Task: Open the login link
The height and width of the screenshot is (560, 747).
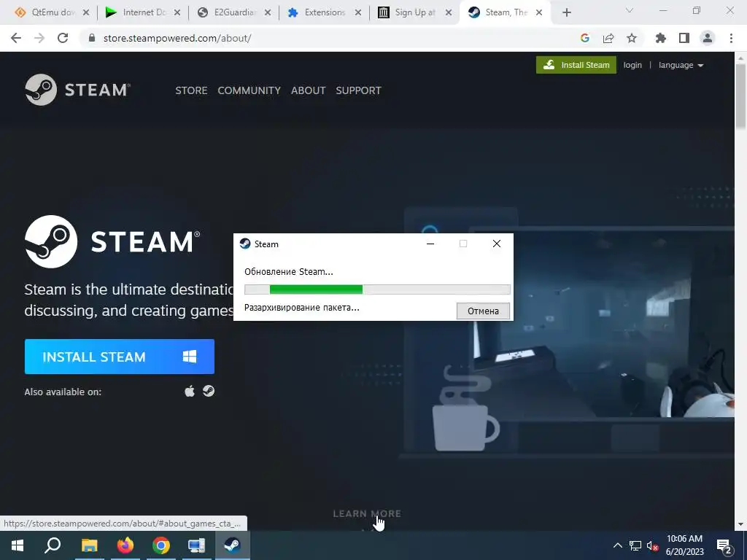Action: pyautogui.click(x=632, y=65)
